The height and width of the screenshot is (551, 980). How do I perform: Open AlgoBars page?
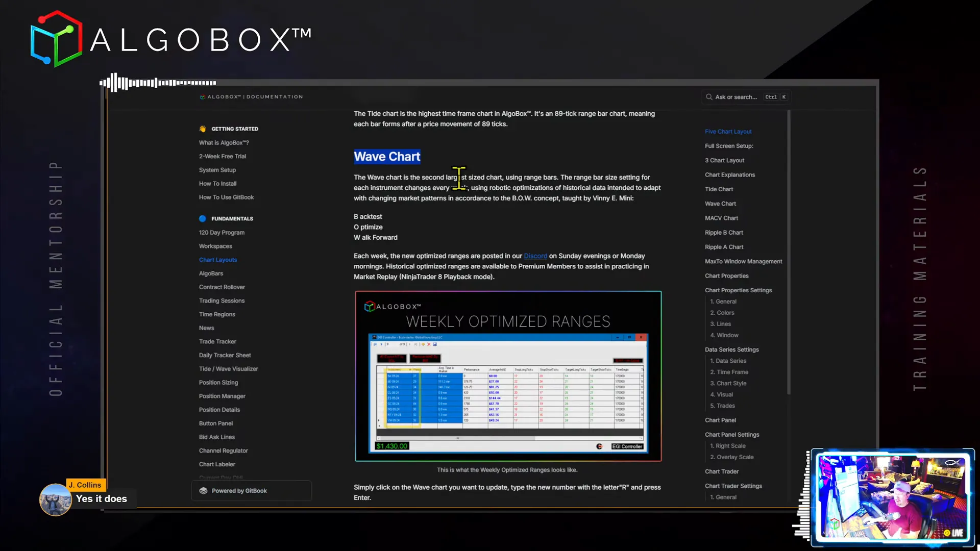click(x=211, y=273)
